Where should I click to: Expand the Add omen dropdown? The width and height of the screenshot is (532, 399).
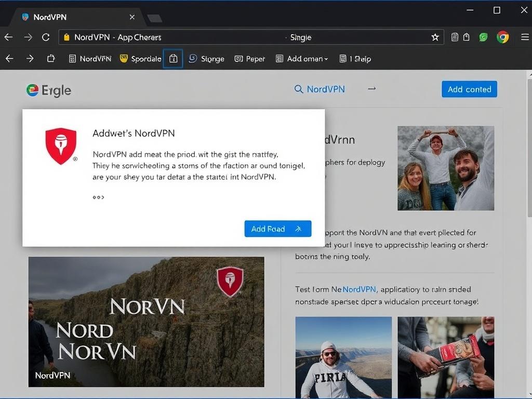302,59
